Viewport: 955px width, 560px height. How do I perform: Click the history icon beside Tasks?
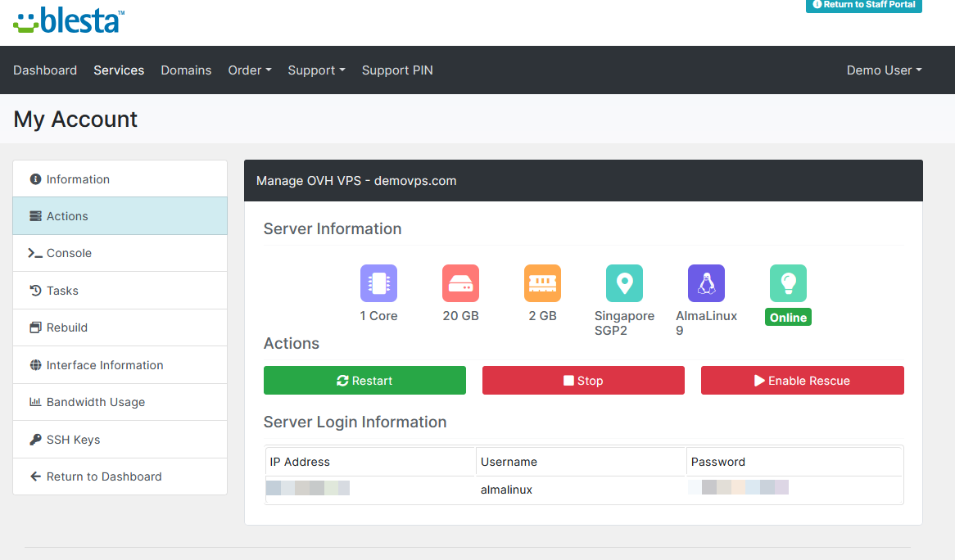35,291
